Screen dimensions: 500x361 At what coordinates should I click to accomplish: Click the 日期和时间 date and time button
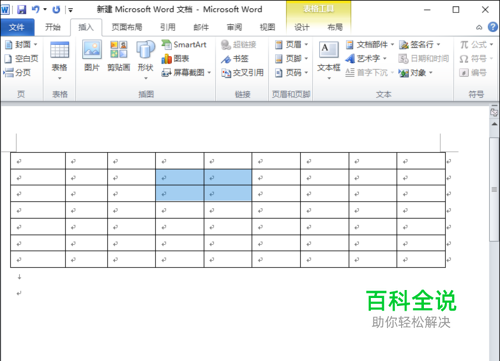[424, 59]
